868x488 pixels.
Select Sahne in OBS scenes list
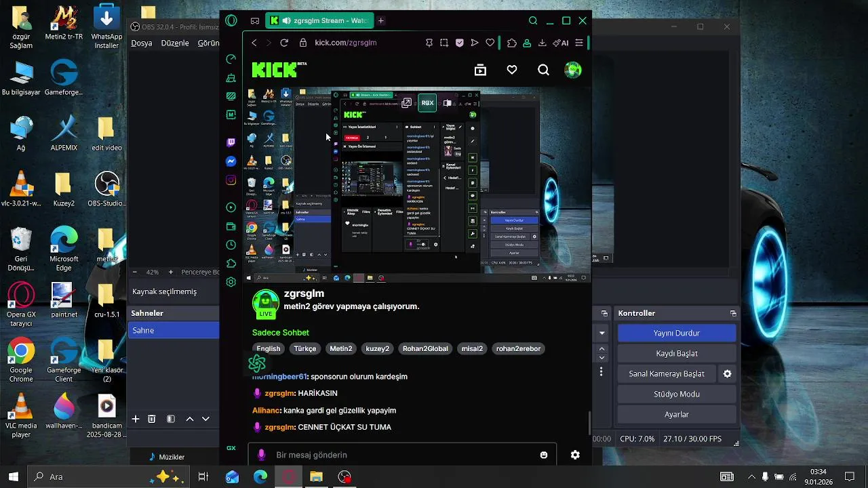[174, 330]
